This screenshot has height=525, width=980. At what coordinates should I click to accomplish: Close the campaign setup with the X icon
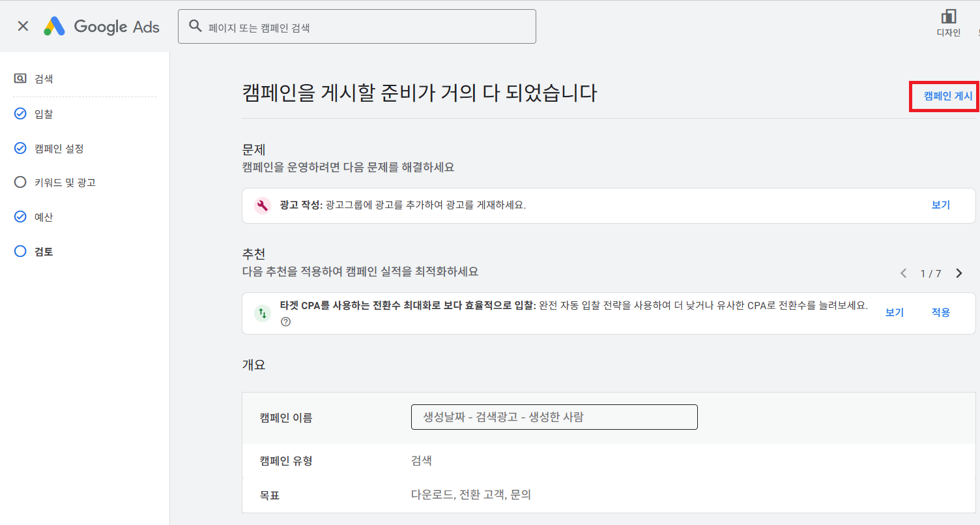pyautogui.click(x=23, y=26)
